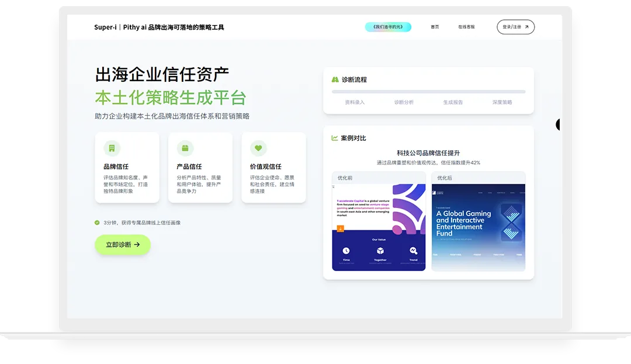Open the 首页 nav item
The image size is (631, 364).
tap(435, 27)
